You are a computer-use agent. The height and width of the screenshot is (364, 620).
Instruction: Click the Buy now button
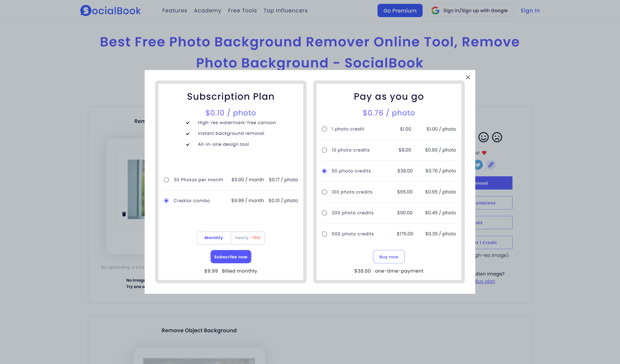389,257
